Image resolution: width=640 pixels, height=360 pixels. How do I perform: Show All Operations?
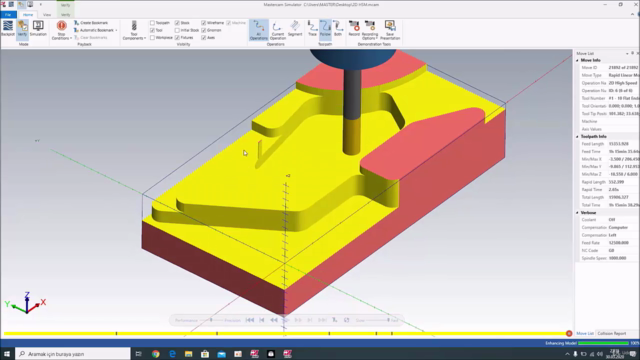[258, 30]
